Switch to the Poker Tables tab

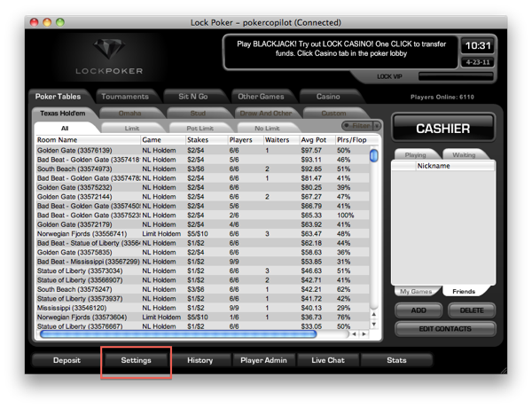click(x=58, y=97)
